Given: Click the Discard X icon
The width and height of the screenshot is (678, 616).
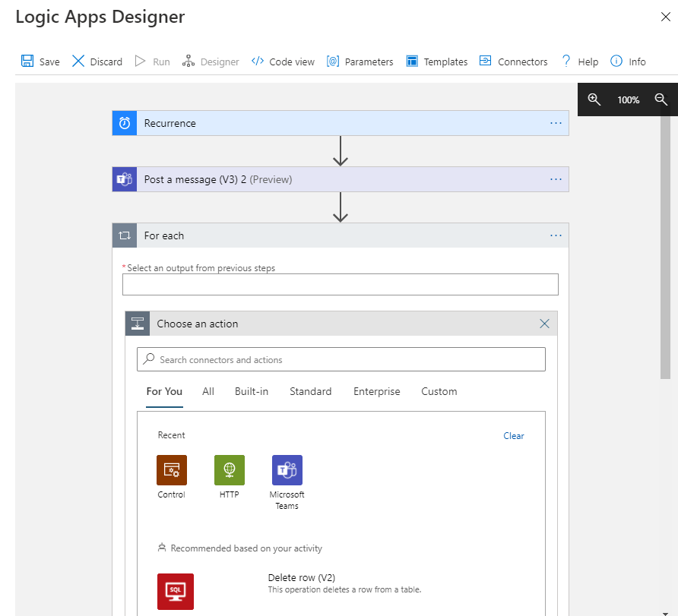Looking at the screenshot, I should 78,61.
